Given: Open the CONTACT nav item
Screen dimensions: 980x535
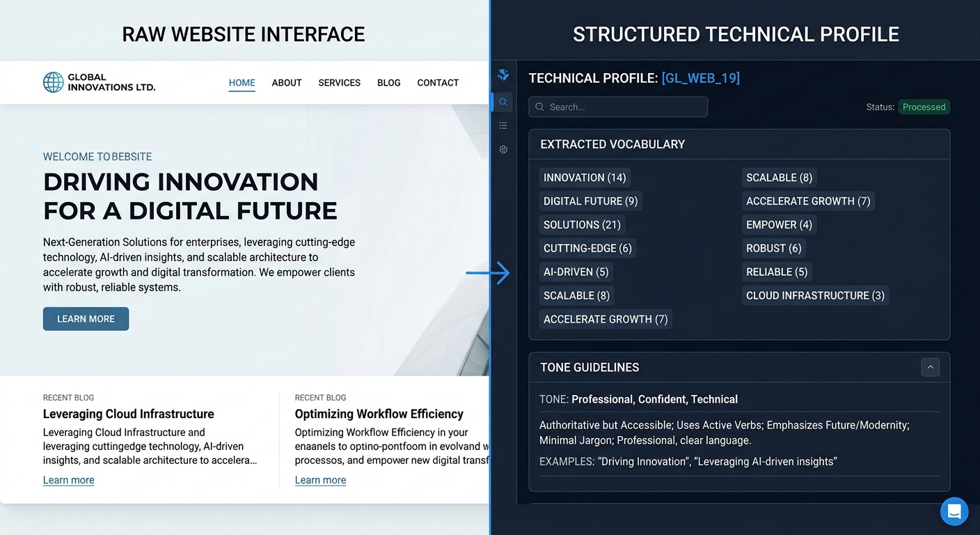Looking at the screenshot, I should pyautogui.click(x=438, y=83).
